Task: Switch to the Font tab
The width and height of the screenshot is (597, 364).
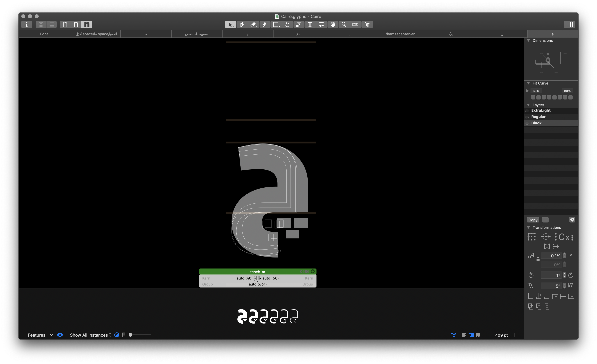Action: 44,34
